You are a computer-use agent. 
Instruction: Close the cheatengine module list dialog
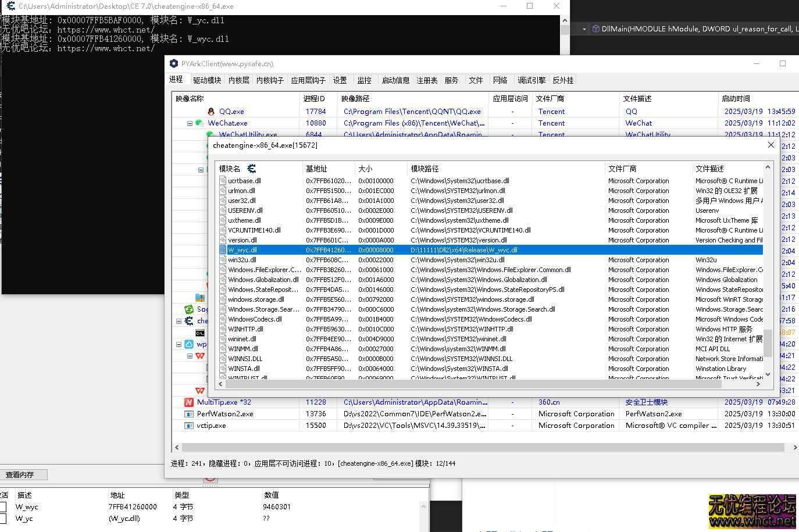point(771,145)
